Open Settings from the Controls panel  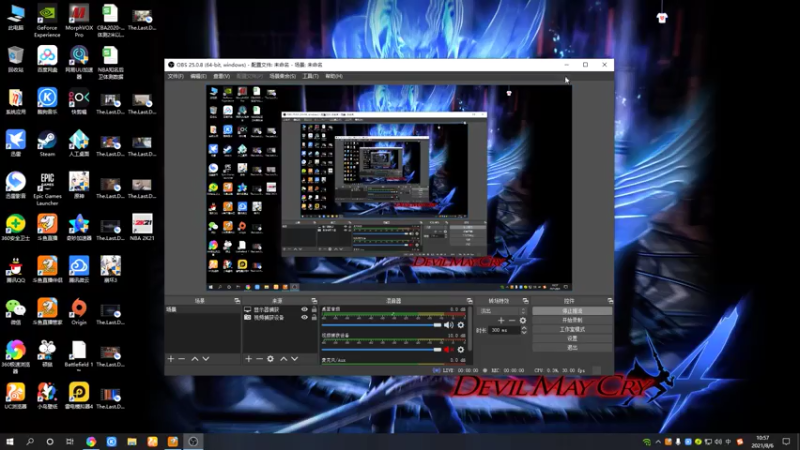[572, 338]
